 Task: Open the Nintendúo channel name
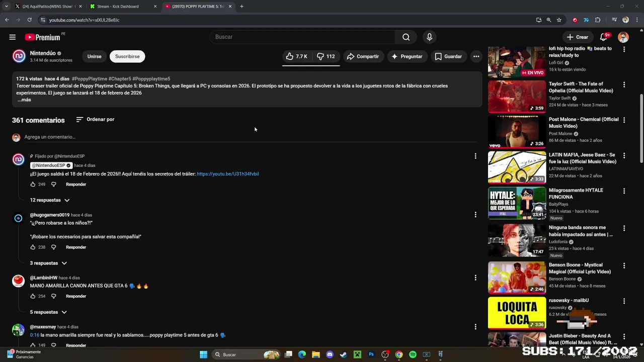[43, 53]
